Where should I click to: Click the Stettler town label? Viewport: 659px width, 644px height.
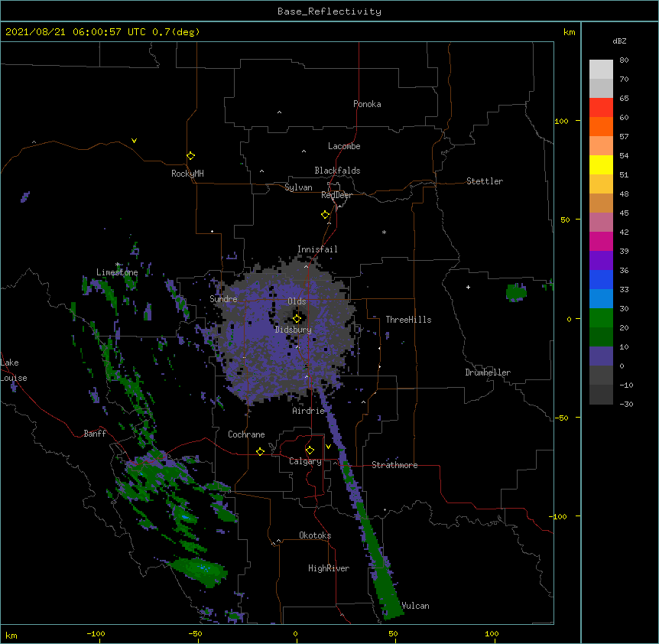tap(485, 181)
